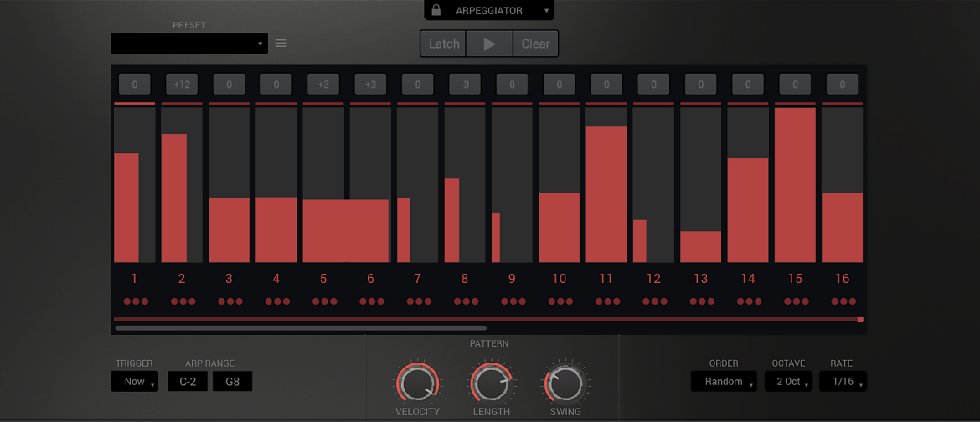Open the TRIGGER dropdown set to Now
Image resolution: width=980 pixels, height=422 pixels.
pyautogui.click(x=134, y=381)
